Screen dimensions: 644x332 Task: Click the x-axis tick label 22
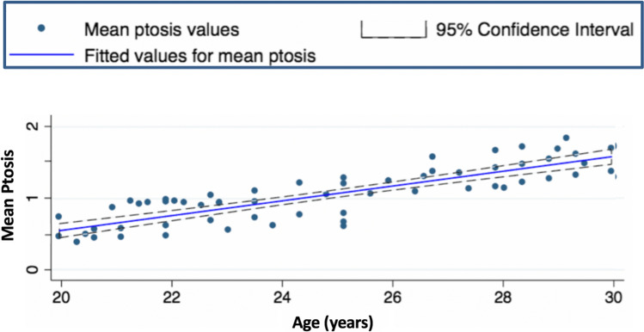(x=172, y=296)
